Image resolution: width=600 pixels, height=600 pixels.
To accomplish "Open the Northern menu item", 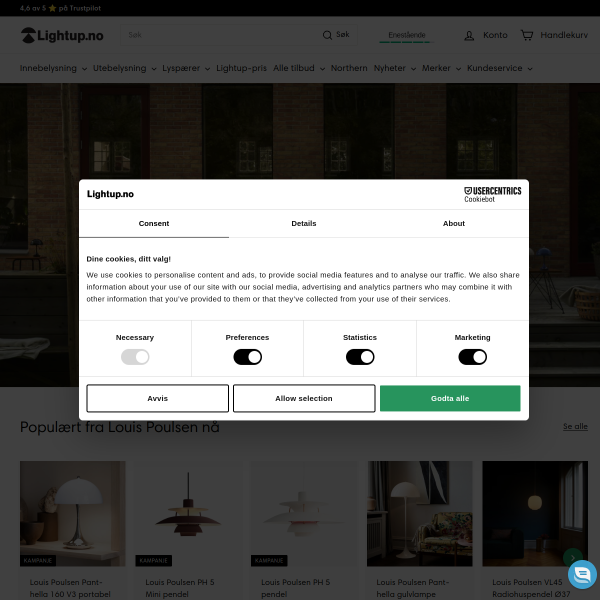I will [349, 68].
